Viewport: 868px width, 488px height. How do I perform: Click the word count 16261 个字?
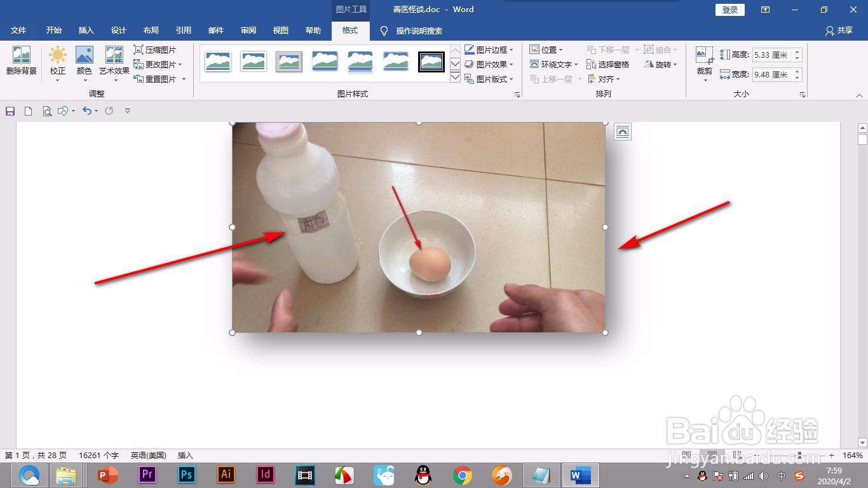[x=98, y=456]
